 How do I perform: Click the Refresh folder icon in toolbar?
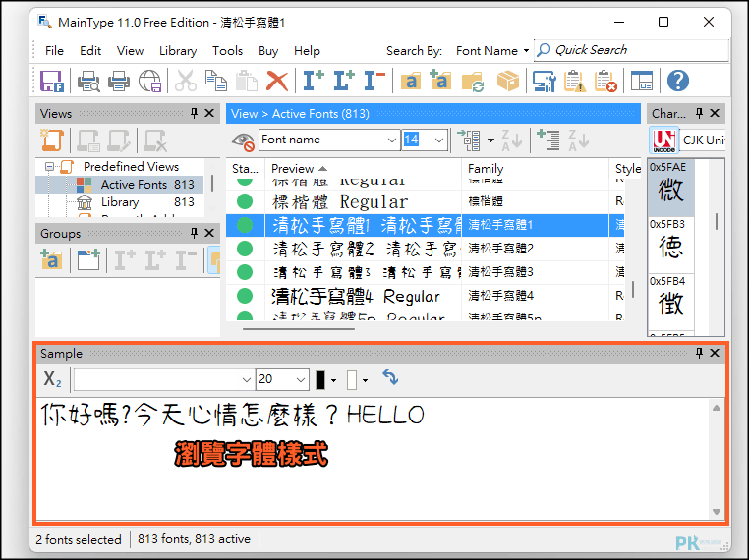point(473,81)
